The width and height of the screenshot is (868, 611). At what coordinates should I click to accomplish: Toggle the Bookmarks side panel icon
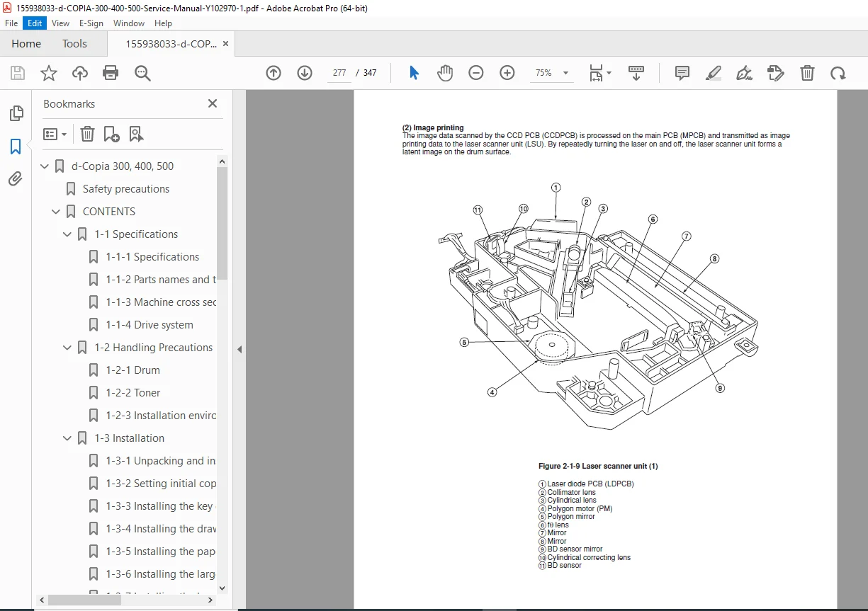click(x=16, y=147)
